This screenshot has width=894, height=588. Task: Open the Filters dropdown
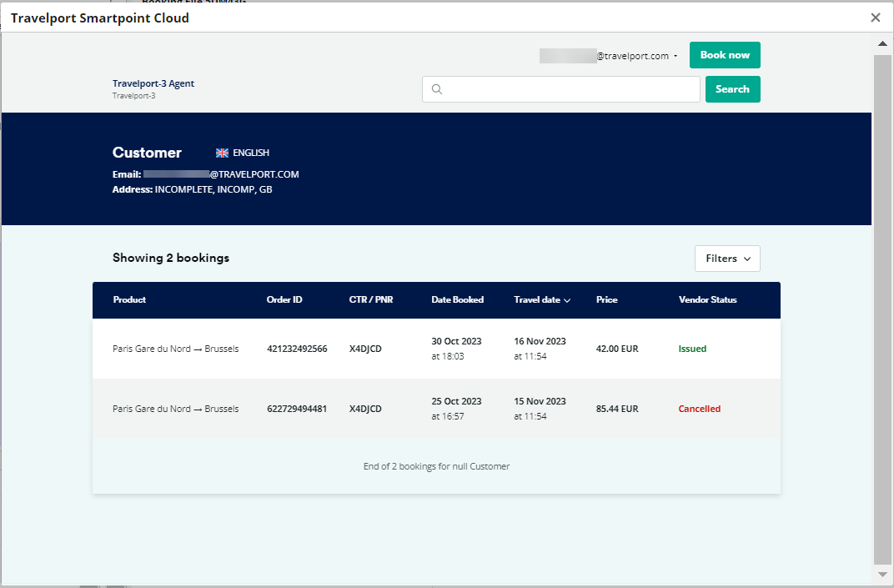[x=727, y=259]
